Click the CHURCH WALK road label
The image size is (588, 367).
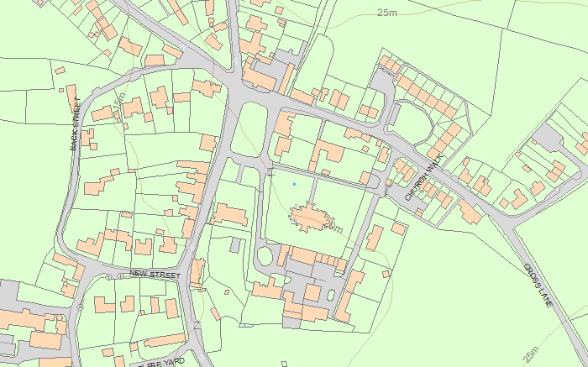424,177
